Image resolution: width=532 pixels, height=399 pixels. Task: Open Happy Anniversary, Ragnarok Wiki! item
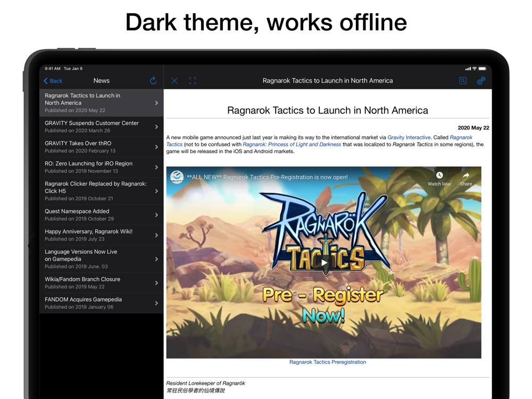[102, 235]
